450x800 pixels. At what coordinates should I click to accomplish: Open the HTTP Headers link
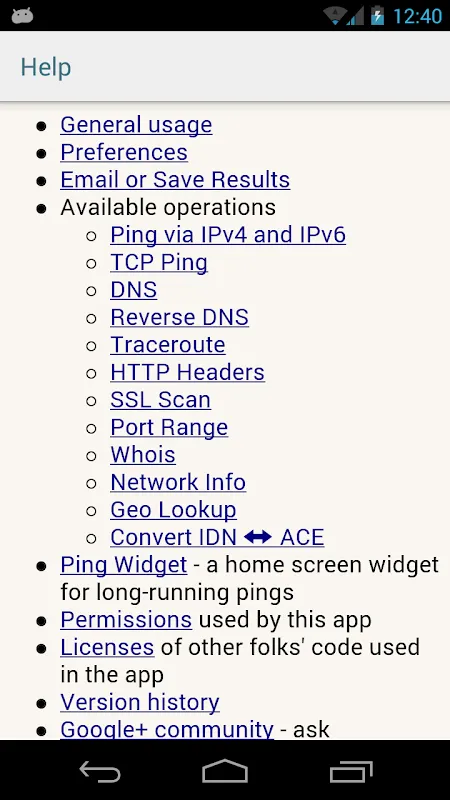click(187, 372)
